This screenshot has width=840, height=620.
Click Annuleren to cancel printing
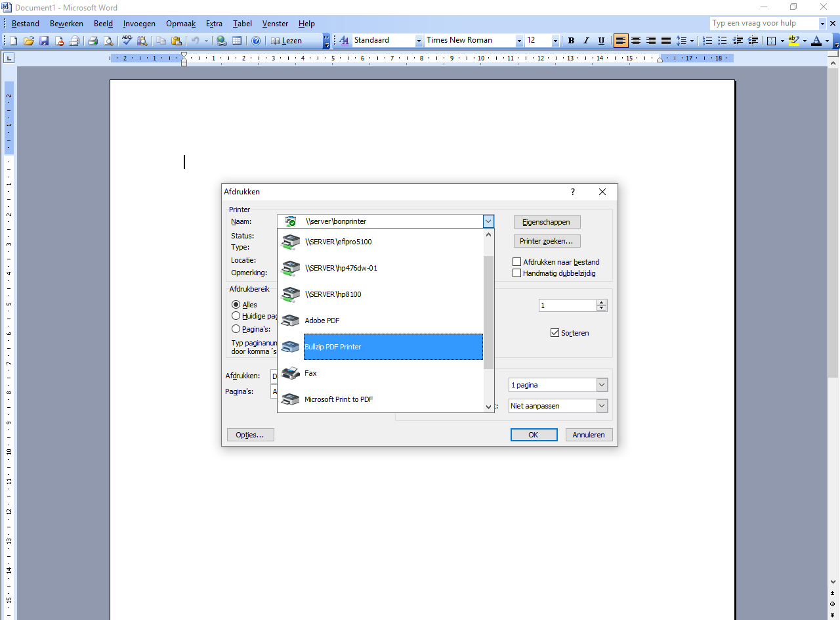(589, 435)
